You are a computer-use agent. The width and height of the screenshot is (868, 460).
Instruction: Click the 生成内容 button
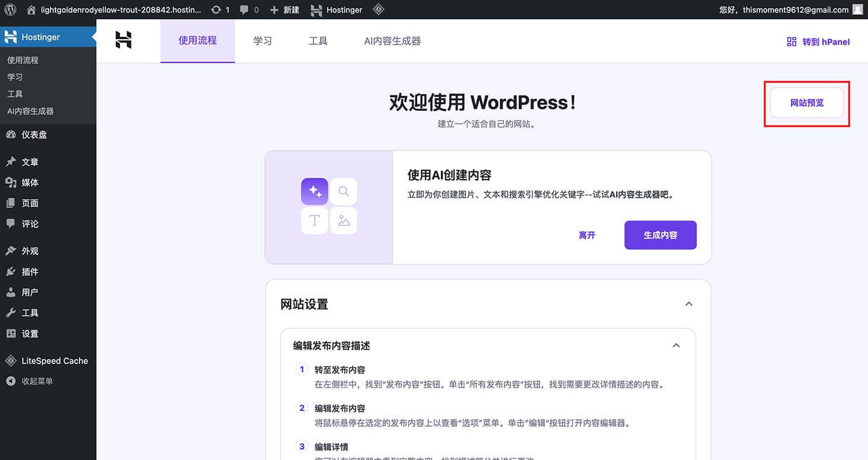pos(661,235)
